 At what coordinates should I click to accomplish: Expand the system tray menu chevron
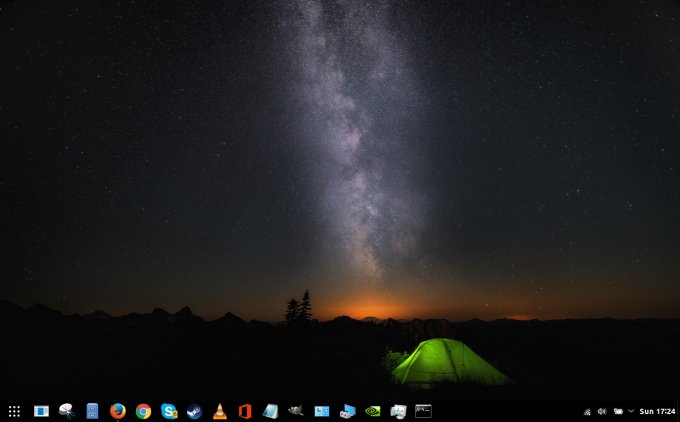631,411
